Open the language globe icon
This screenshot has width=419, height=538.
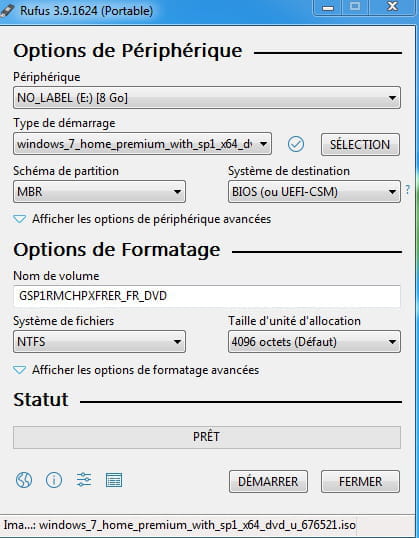[24, 480]
